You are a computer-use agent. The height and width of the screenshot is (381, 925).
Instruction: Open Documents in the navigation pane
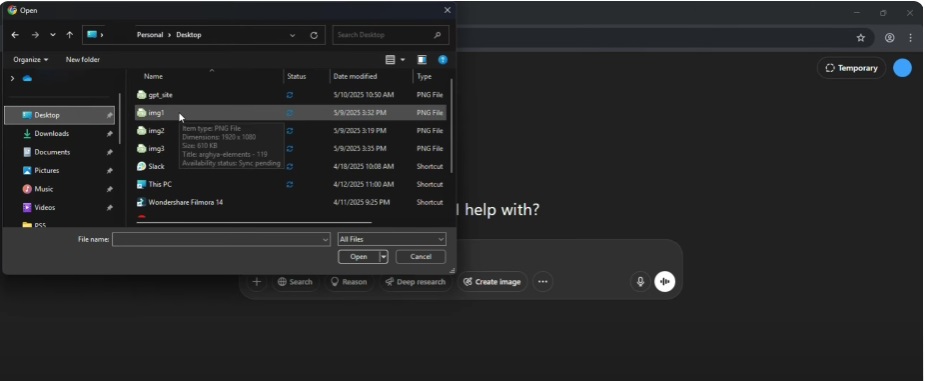(52, 152)
